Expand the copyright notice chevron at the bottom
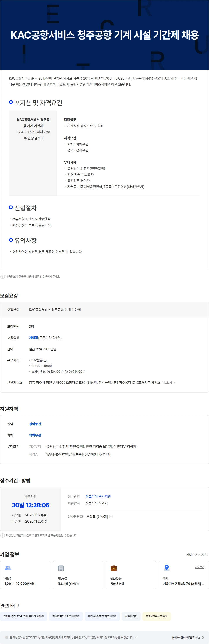This screenshot has width=209, height=644. coord(136,637)
